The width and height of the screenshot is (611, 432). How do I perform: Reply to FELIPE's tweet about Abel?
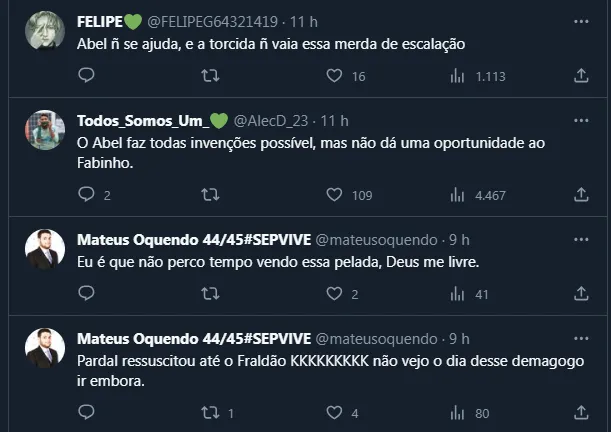point(86,75)
